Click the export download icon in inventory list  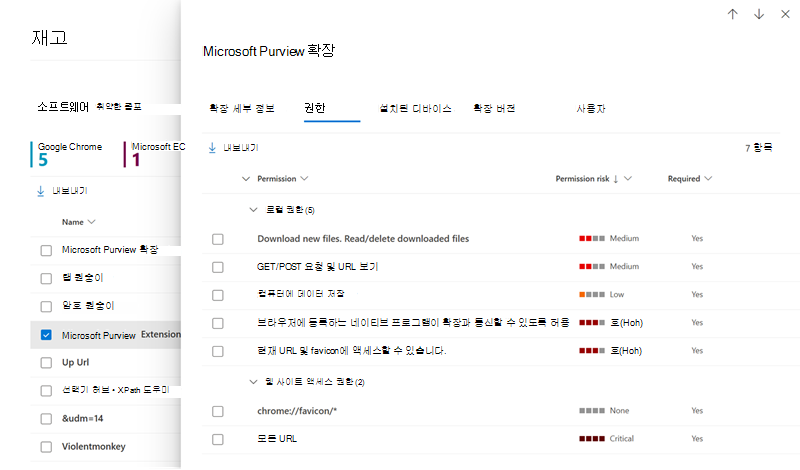(41, 191)
